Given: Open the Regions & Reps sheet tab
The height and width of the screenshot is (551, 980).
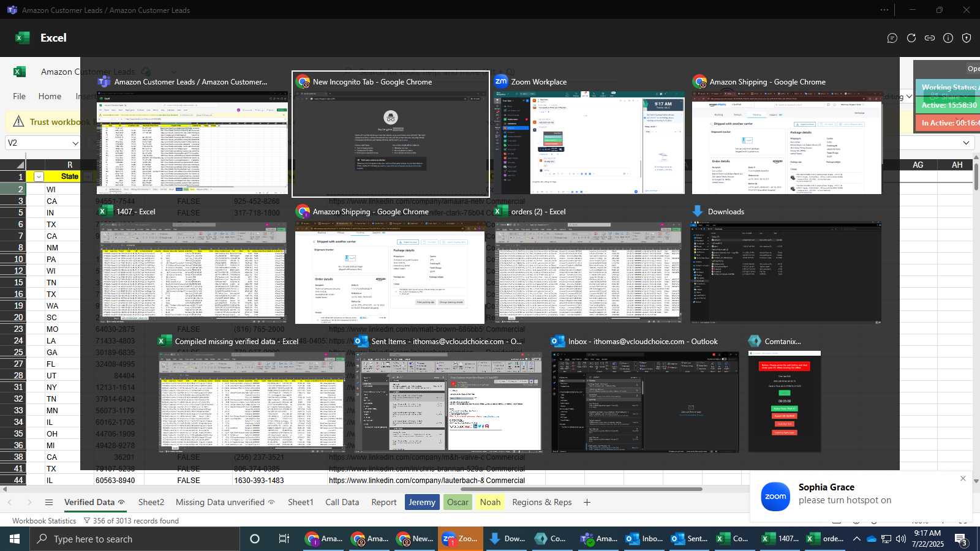Looking at the screenshot, I should click(x=542, y=502).
